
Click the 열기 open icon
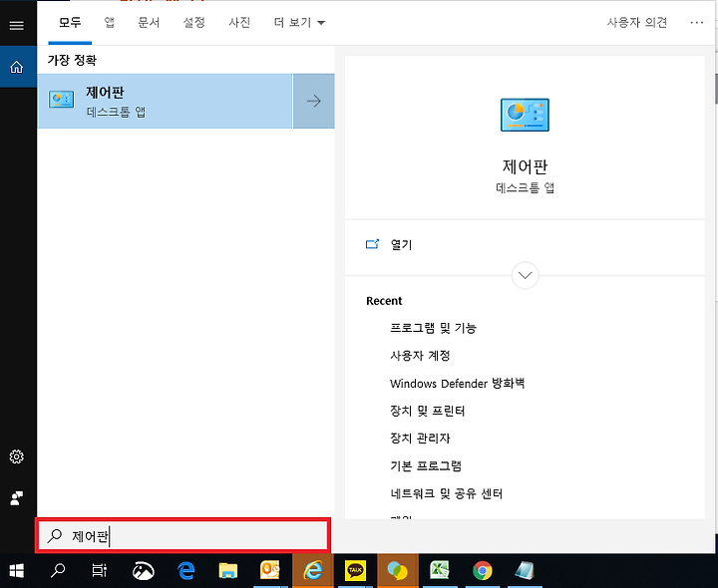372,244
